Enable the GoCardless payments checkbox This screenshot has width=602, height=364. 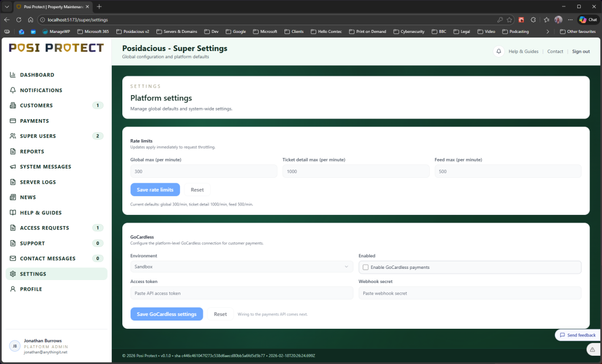tap(366, 267)
